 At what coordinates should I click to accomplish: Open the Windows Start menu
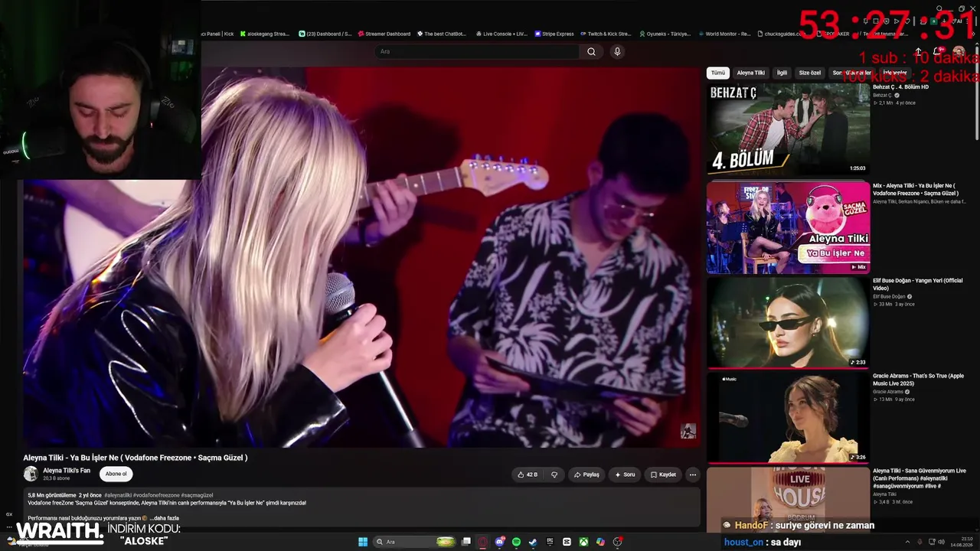363,542
